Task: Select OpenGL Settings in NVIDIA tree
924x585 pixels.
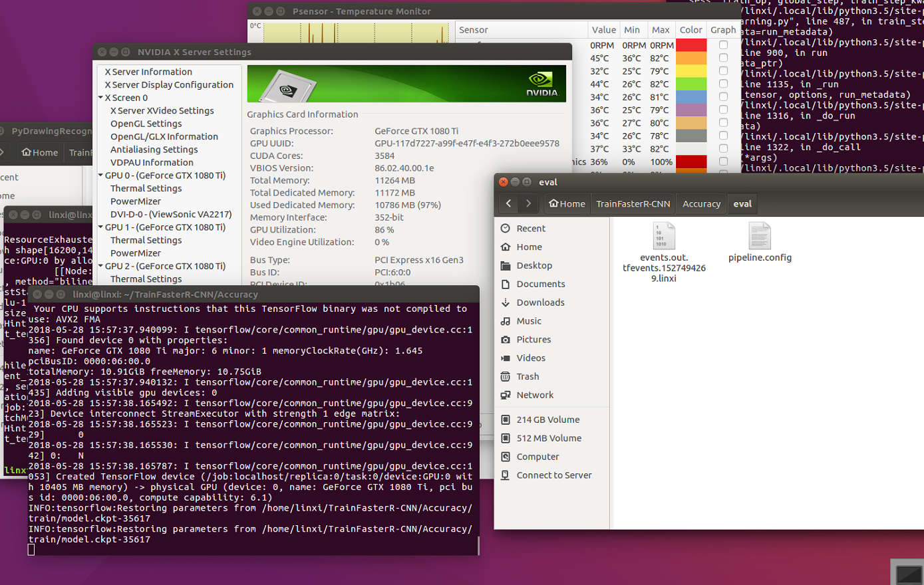Action: pos(146,124)
